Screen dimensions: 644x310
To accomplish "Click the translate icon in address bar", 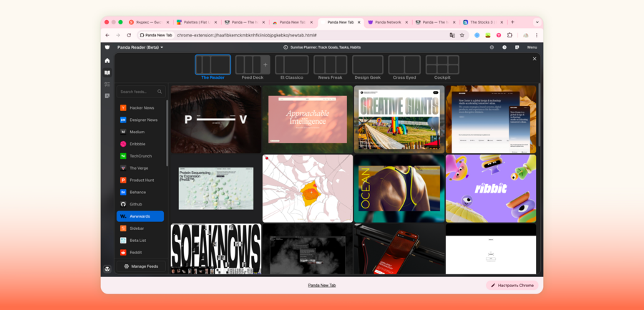I will pyautogui.click(x=452, y=35).
